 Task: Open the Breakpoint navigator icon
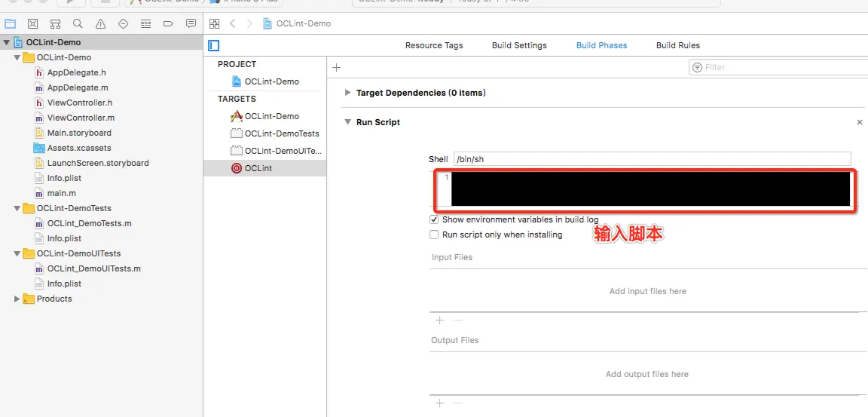(168, 24)
